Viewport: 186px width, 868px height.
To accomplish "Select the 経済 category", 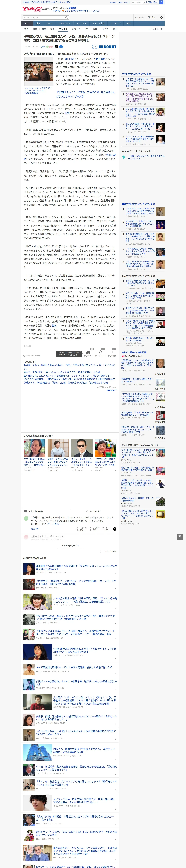I will click(52, 29).
